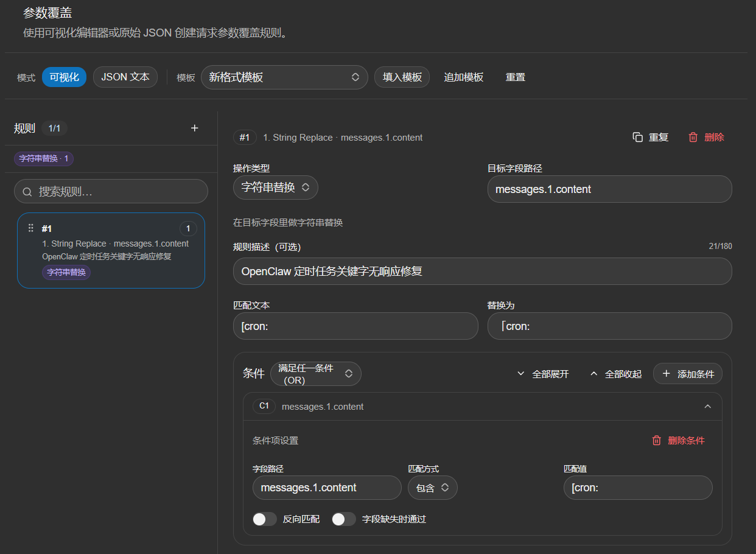Click the 匹配值 input field
This screenshot has width=756, height=554.
(x=638, y=488)
